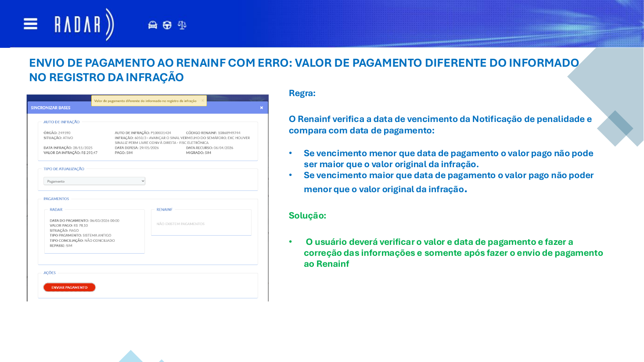Click the 'AUTO DE INFRAÇÃO: P100031434' value

143,133
